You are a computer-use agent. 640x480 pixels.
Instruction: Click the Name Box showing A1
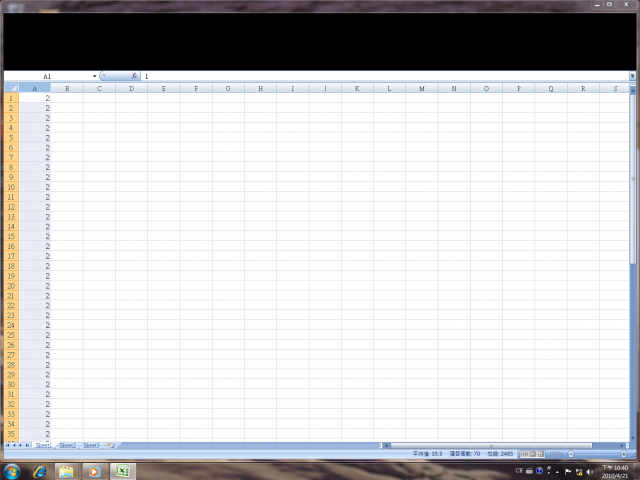(47, 76)
